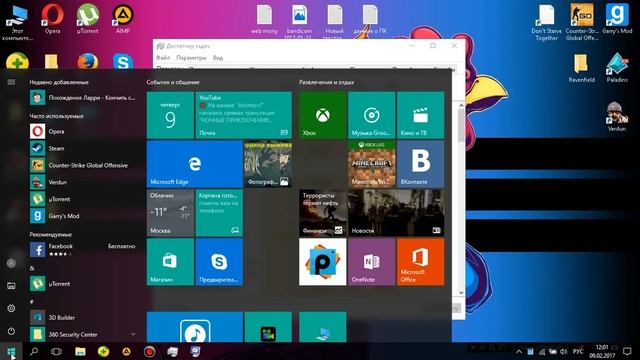Open File Explorer on the taskbar
640x360 pixels.
(x=80, y=351)
